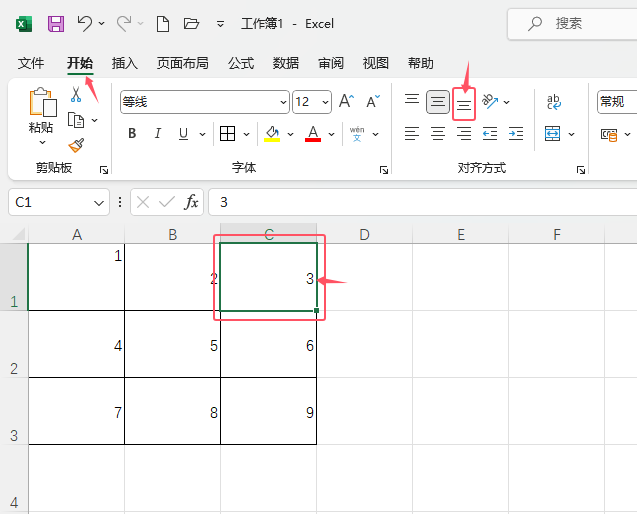Click the 搜索 search box

point(573,24)
